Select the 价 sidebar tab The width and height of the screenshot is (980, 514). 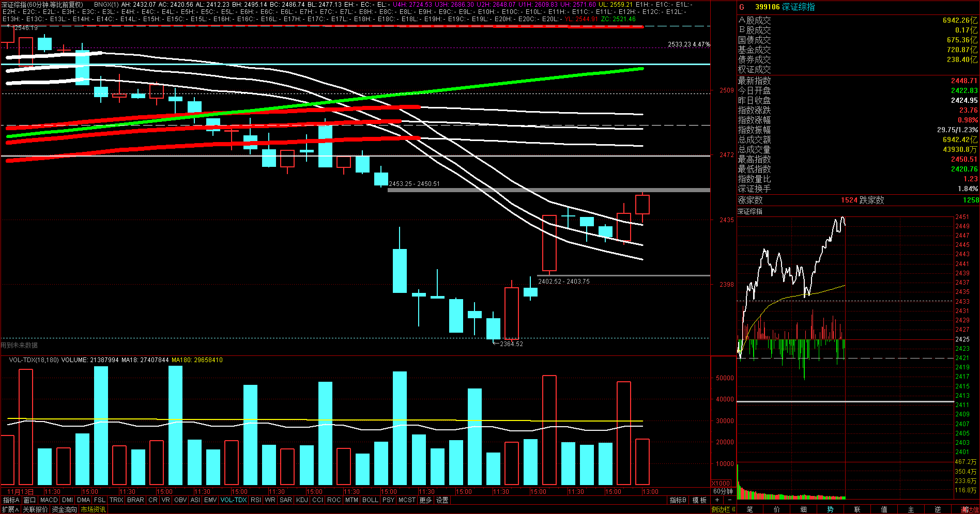(x=777, y=509)
